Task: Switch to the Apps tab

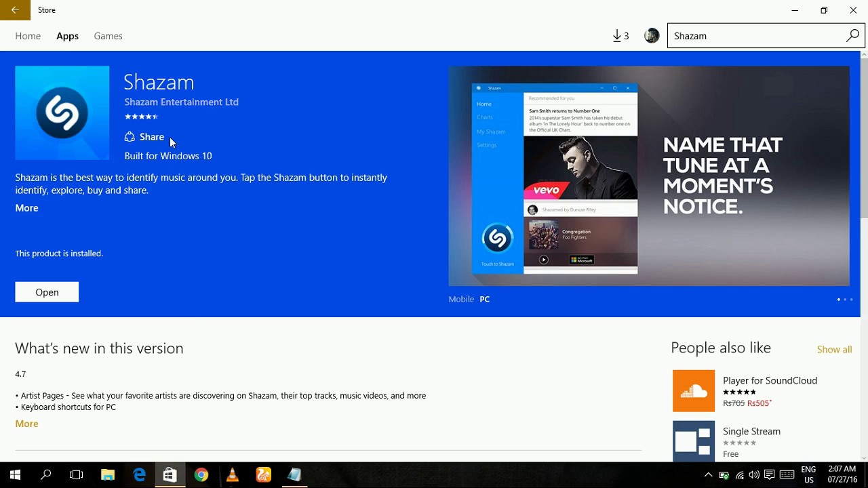Action: (67, 36)
